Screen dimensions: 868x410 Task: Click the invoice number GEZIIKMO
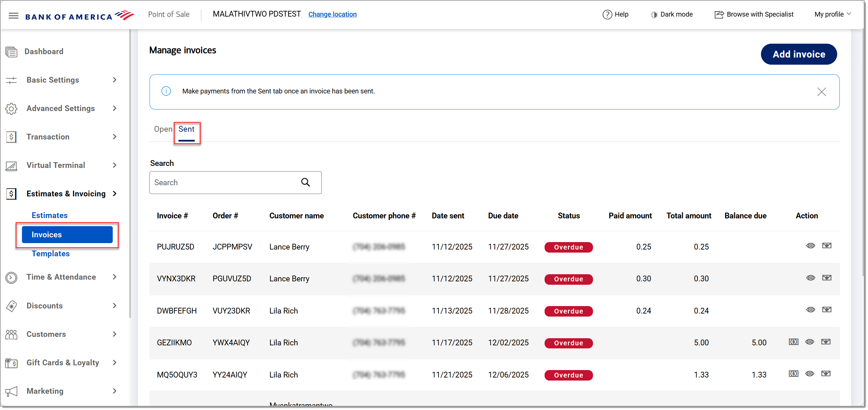click(x=174, y=343)
